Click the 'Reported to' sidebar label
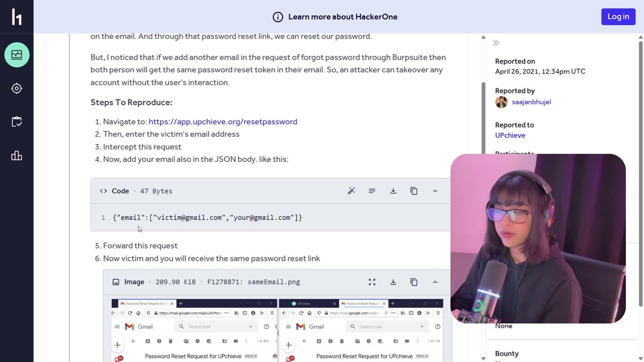Screen dimensions: 644x362 tap(514, 125)
